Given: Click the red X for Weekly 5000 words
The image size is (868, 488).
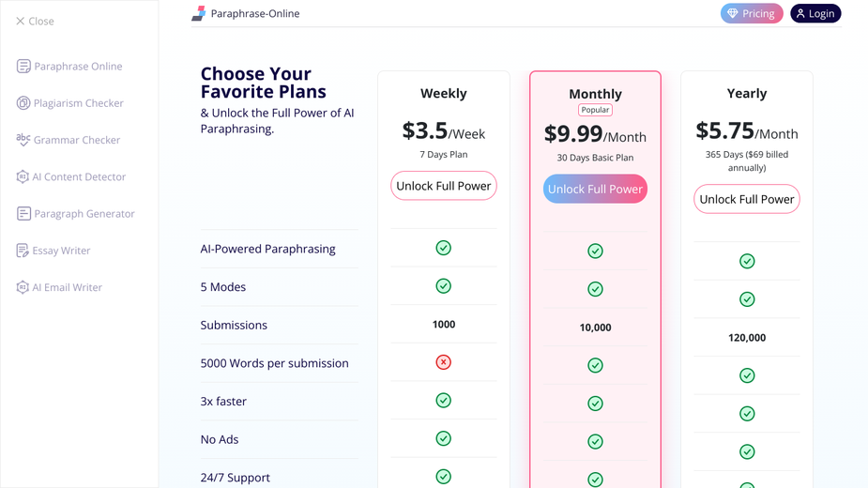Looking at the screenshot, I should click(x=444, y=362).
